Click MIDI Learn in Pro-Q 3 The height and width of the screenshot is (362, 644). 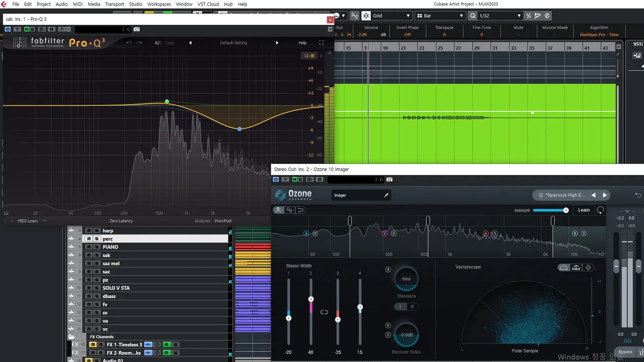click(28, 221)
